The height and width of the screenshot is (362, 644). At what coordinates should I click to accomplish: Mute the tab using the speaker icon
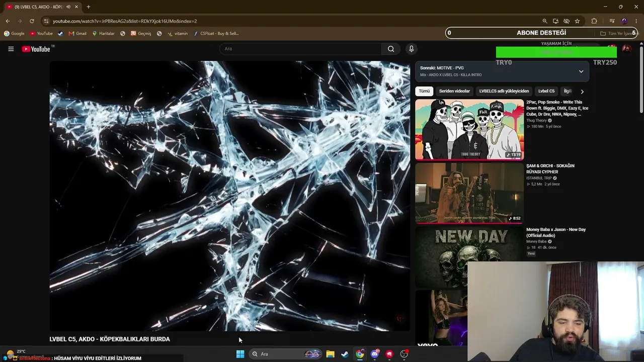(68, 7)
